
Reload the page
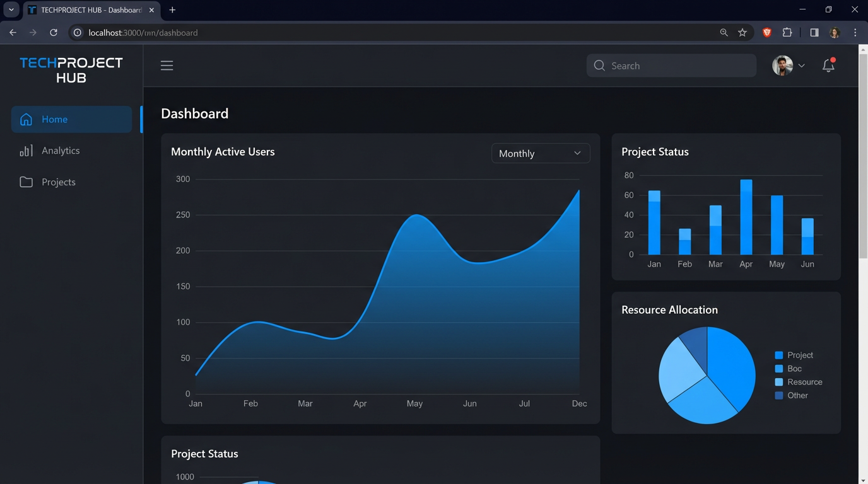[54, 33]
